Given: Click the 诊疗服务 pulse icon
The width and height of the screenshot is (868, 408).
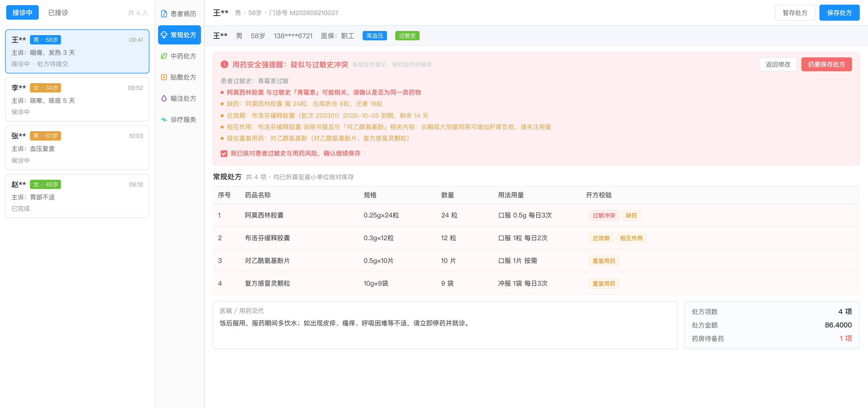Looking at the screenshot, I should pos(164,120).
